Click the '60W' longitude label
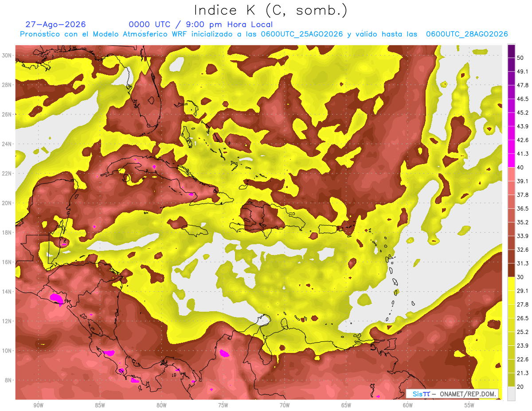 click(408, 405)
